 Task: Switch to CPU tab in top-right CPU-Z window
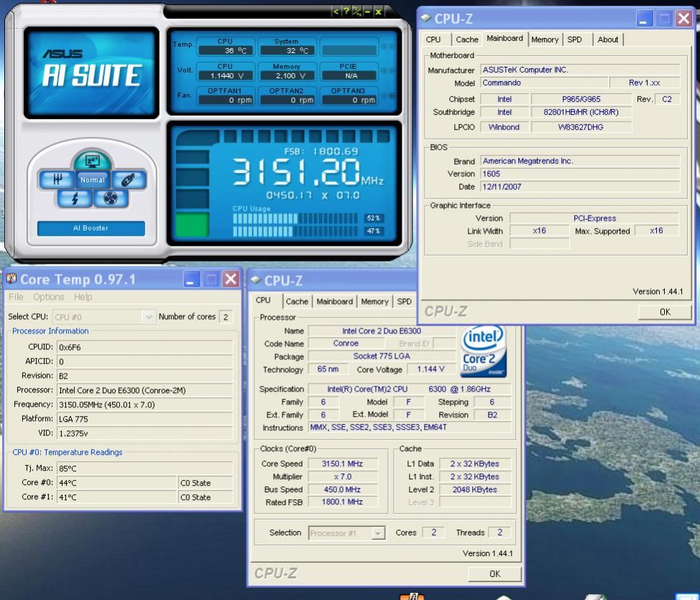433,40
